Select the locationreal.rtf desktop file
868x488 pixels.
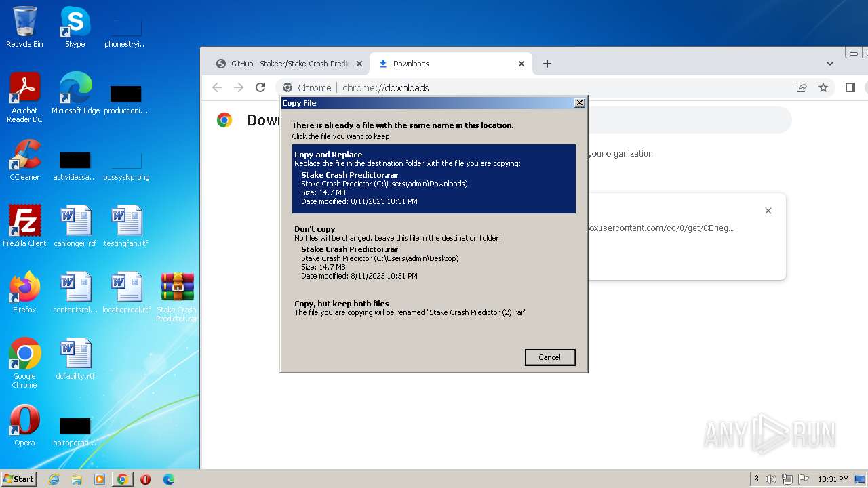point(126,293)
